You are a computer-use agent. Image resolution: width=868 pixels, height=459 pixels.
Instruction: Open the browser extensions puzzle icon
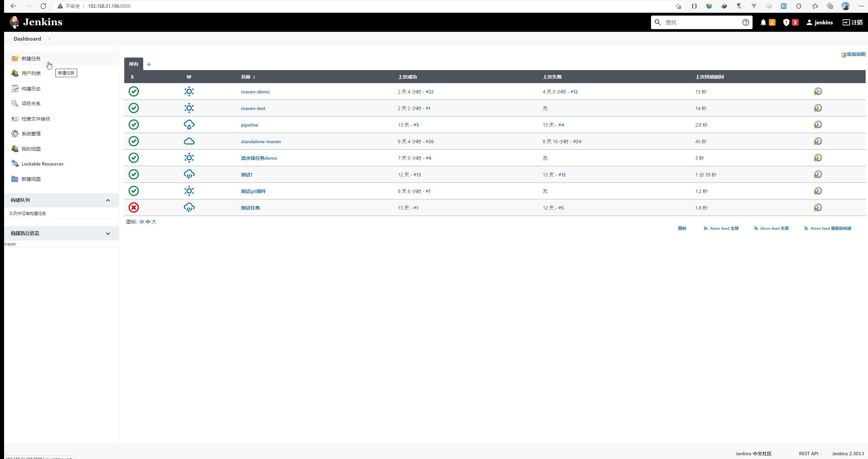(799, 6)
